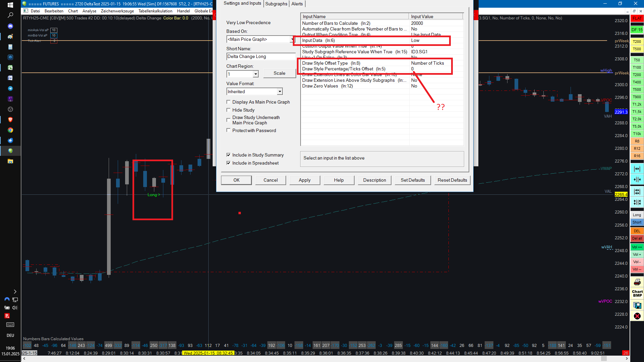644x362 pixels.
Task: Click the horizontal expand bar spacing icon
Action: pyautogui.click(x=637, y=169)
